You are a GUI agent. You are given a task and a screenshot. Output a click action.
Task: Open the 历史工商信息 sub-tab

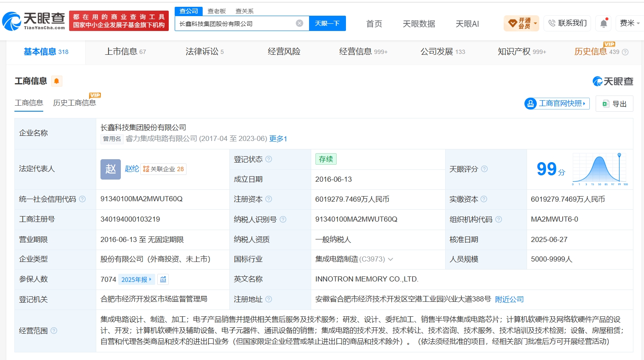click(75, 103)
